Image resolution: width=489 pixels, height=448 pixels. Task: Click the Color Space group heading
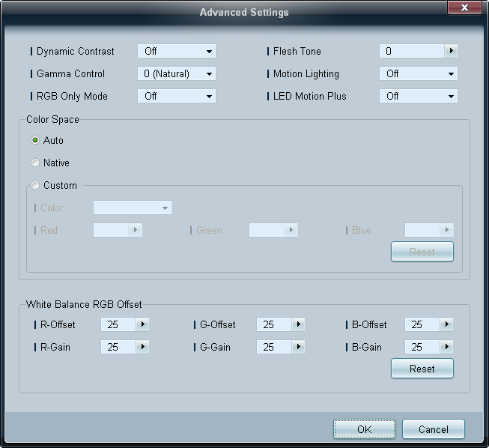click(52, 119)
